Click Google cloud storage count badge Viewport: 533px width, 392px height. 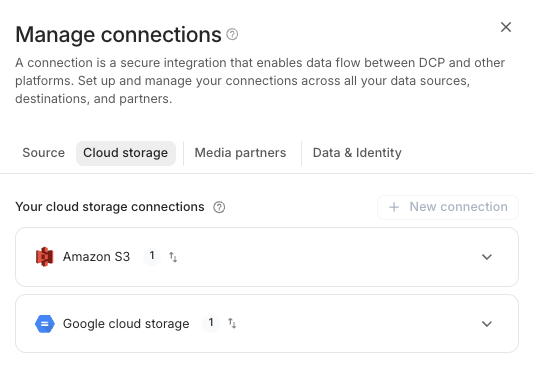click(211, 323)
